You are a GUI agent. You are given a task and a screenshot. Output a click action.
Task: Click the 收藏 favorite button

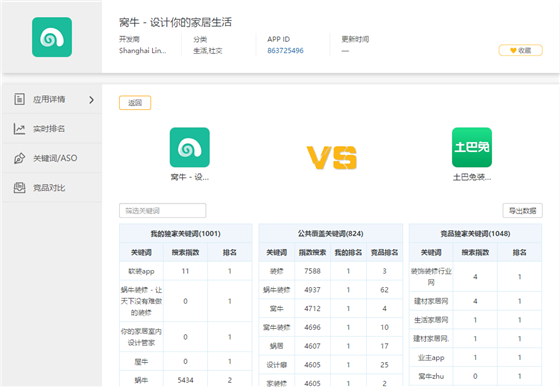click(520, 50)
